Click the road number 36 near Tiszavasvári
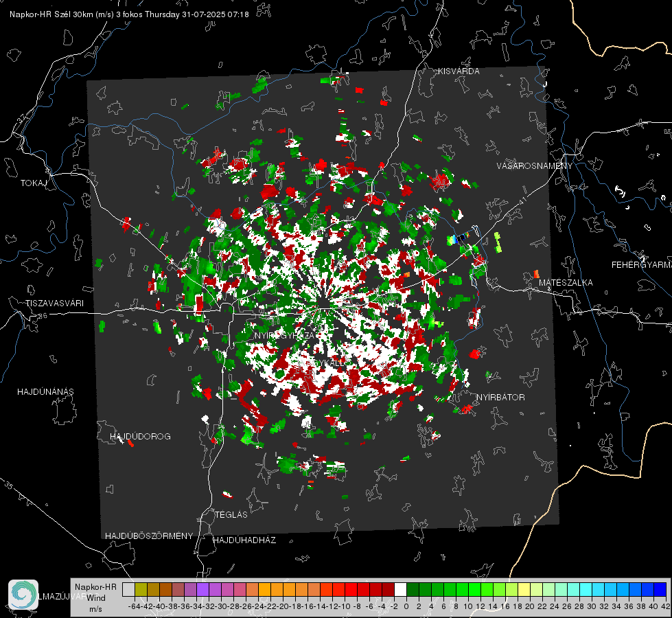This screenshot has height=618, width=672. click(x=43, y=316)
